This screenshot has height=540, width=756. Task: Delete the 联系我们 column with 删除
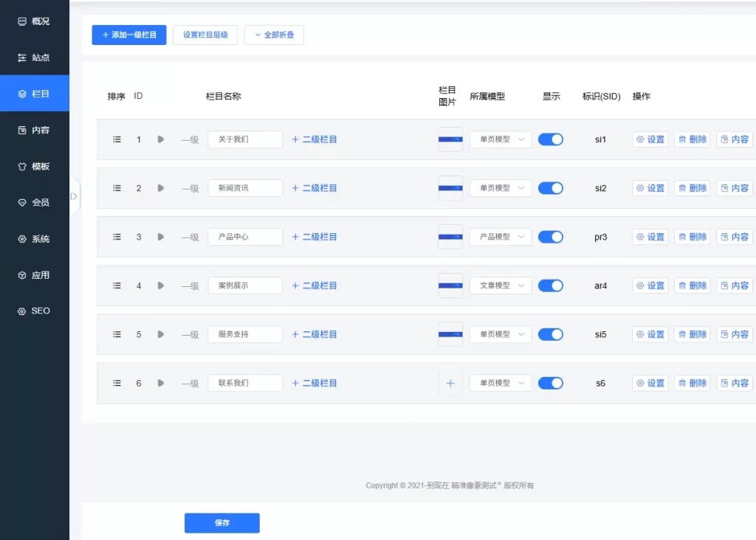click(x=692, y=383)
